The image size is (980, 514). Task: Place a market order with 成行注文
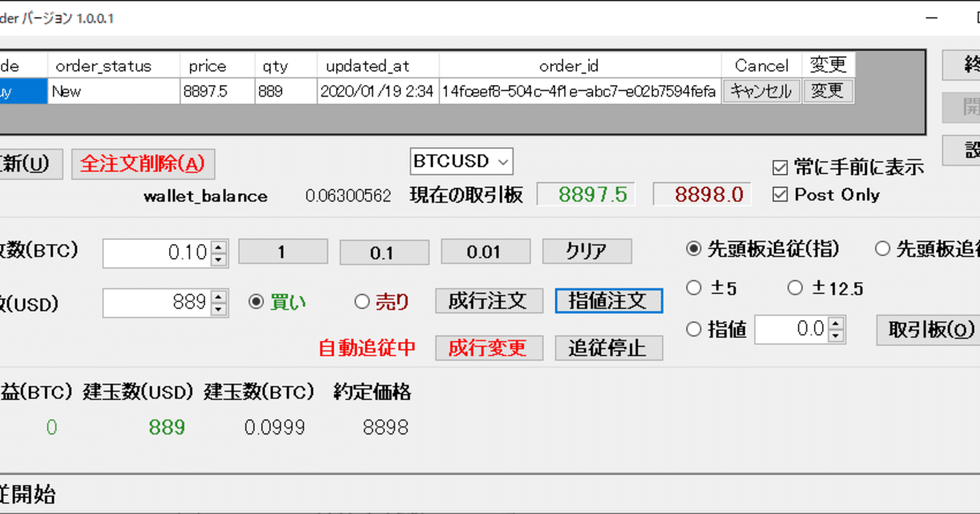pyautogui.click(x=488, y=300)
